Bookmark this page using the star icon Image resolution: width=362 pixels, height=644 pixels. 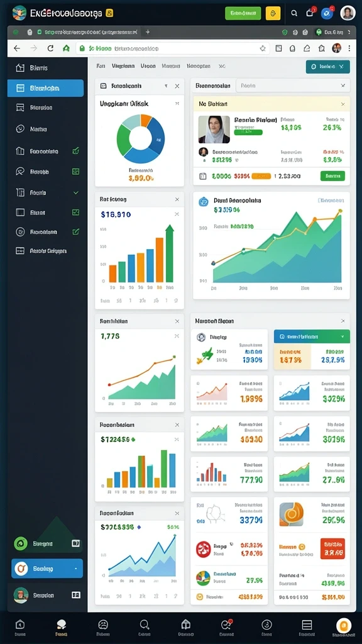263,48
